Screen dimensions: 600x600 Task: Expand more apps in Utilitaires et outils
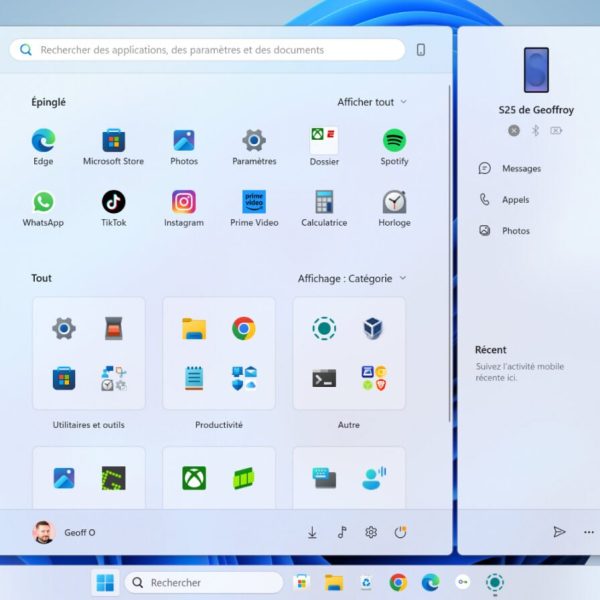click(x=114, y=378)
